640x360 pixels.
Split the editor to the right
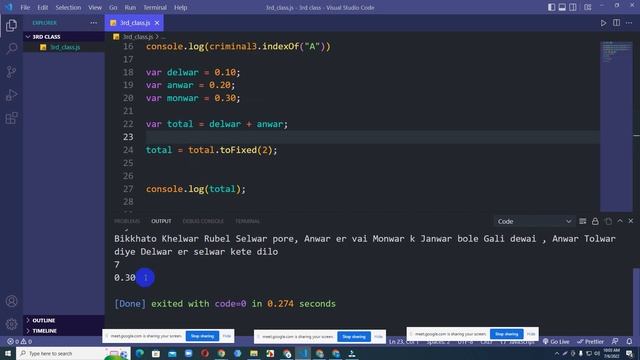(x=616, y=23)
